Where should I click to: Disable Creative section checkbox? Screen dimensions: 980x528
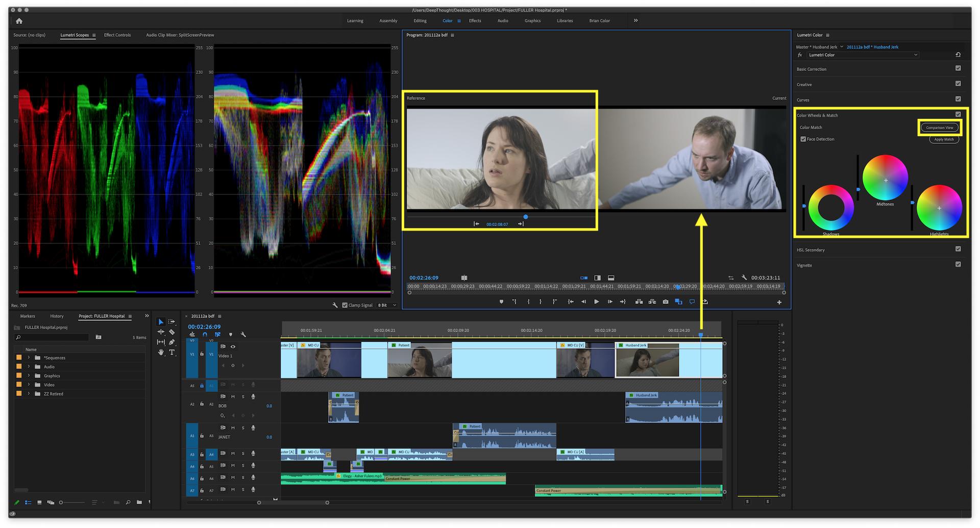click(958, 83)
